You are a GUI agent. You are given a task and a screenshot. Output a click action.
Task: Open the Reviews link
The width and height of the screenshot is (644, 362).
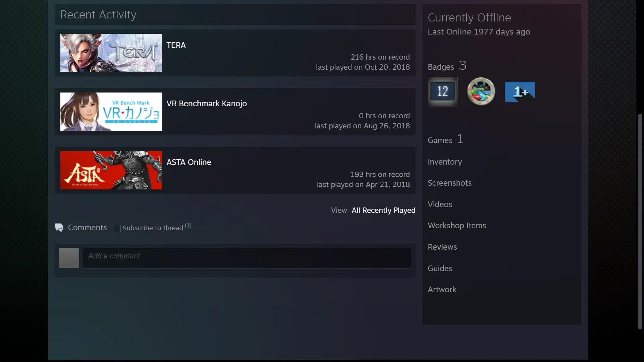coord(442,247)
